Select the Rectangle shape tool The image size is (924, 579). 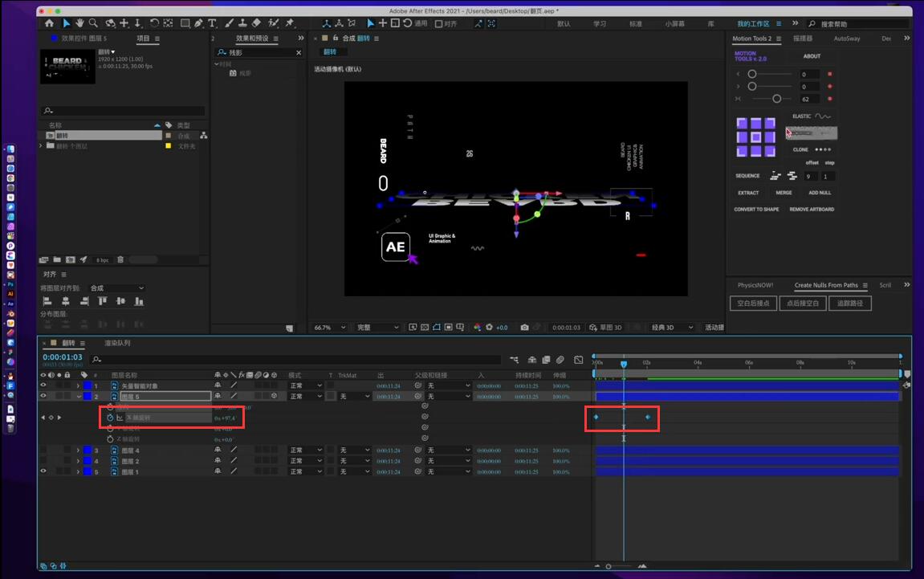coord(185,23)
